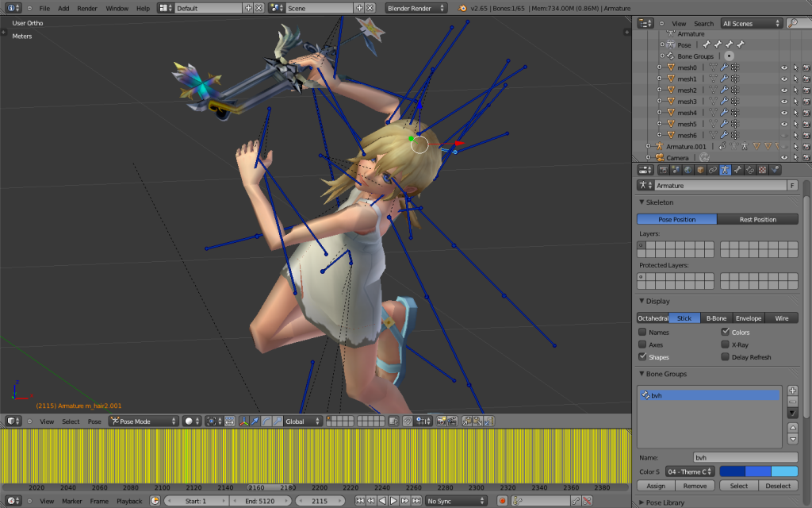Open the Render menu
The image size is (812, 508).
pos(87,8)
